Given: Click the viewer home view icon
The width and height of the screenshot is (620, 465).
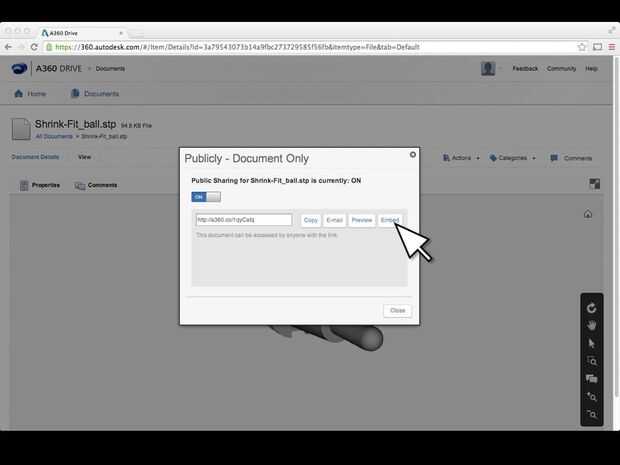Looking at the screenshot, I should click(x=588, y=214).
